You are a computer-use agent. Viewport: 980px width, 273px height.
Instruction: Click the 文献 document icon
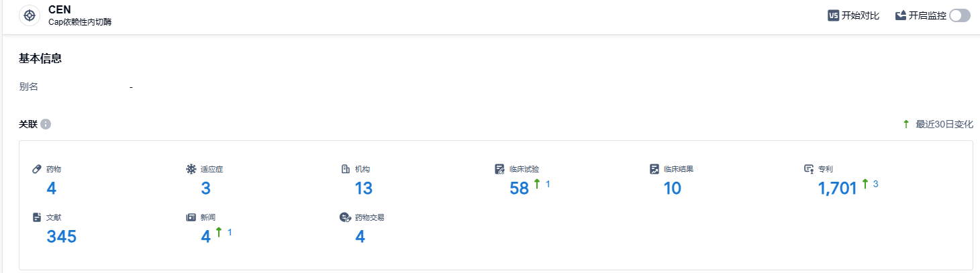[37, 217]
